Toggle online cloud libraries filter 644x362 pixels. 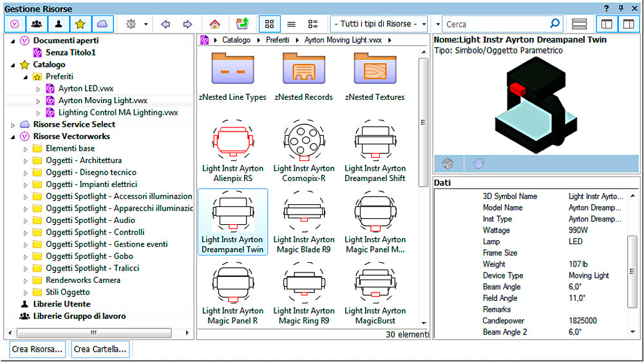[102, 24]
